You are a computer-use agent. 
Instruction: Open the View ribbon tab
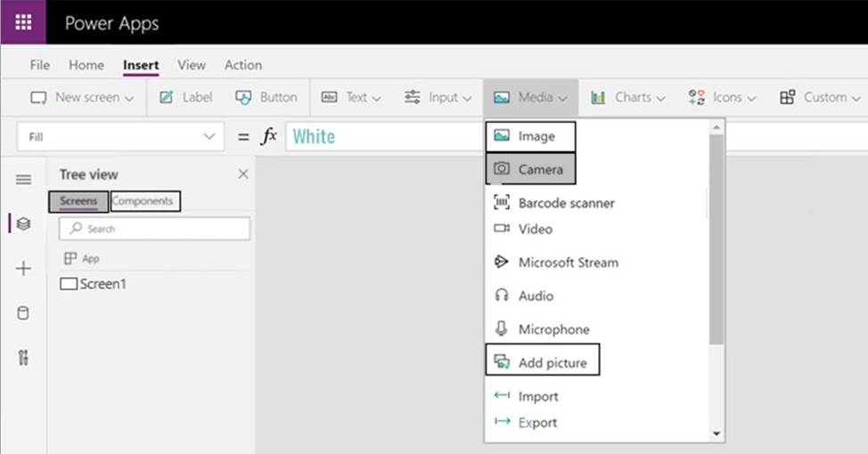(192, 65)
